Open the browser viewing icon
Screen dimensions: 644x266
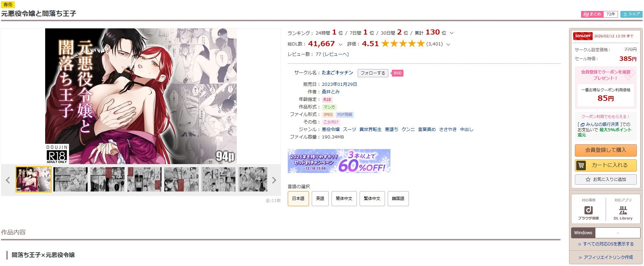point(588,210)
